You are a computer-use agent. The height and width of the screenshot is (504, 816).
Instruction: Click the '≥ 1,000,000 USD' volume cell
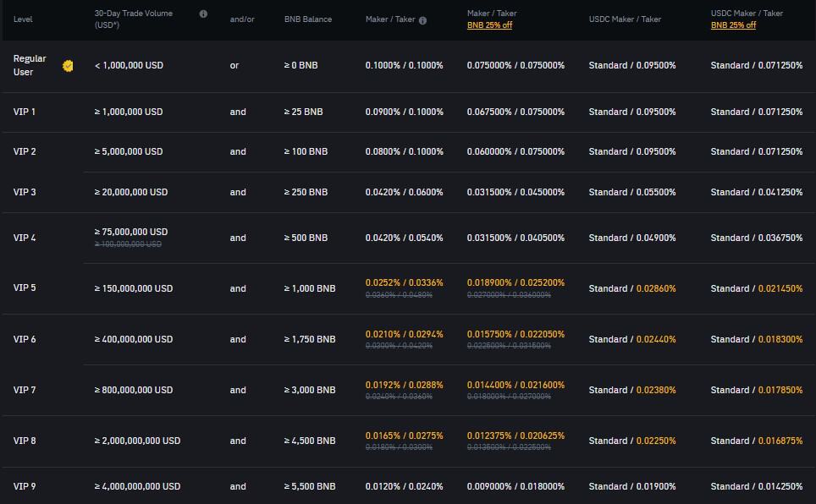pos(129,112)
